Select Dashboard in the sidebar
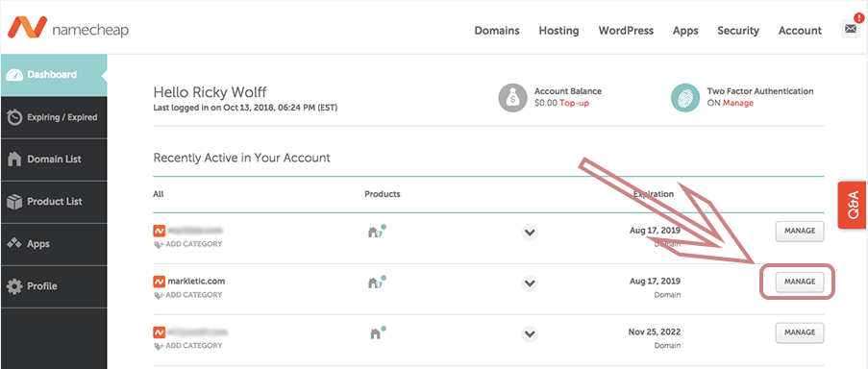Screen dimensions: 868x369 [54, 75]
